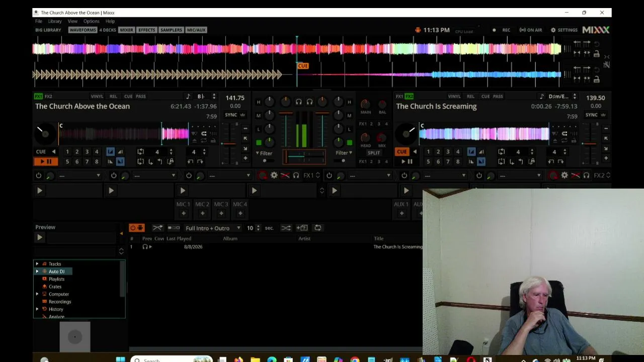Toggle Auto DJ repeat playlist icon

click(318, 228)
